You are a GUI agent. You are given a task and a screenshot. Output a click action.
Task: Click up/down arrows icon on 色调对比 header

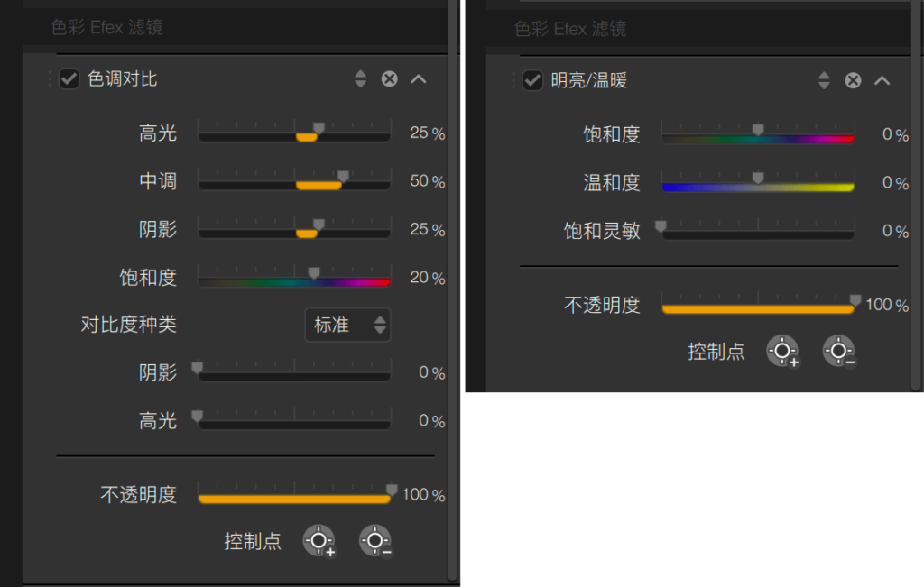click(360, 79)
